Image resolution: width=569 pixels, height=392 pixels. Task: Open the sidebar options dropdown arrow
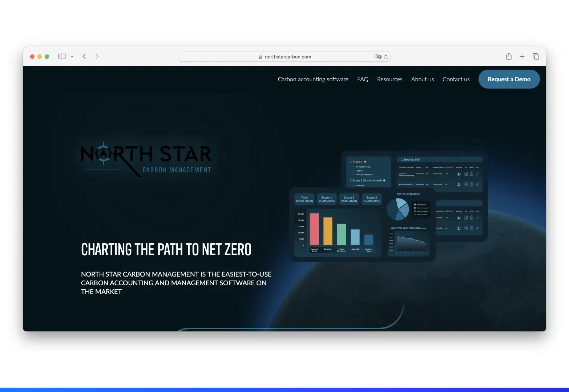pos(72,57)
